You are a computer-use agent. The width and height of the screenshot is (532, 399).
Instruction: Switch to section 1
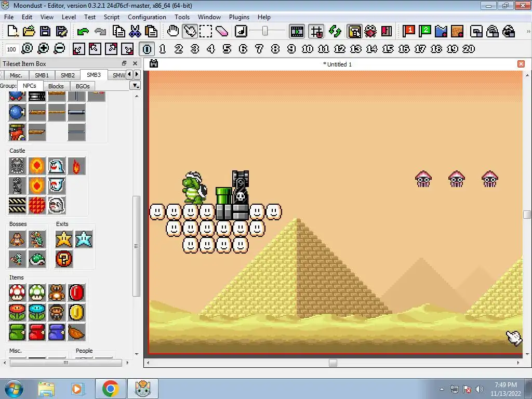(163, 49)
